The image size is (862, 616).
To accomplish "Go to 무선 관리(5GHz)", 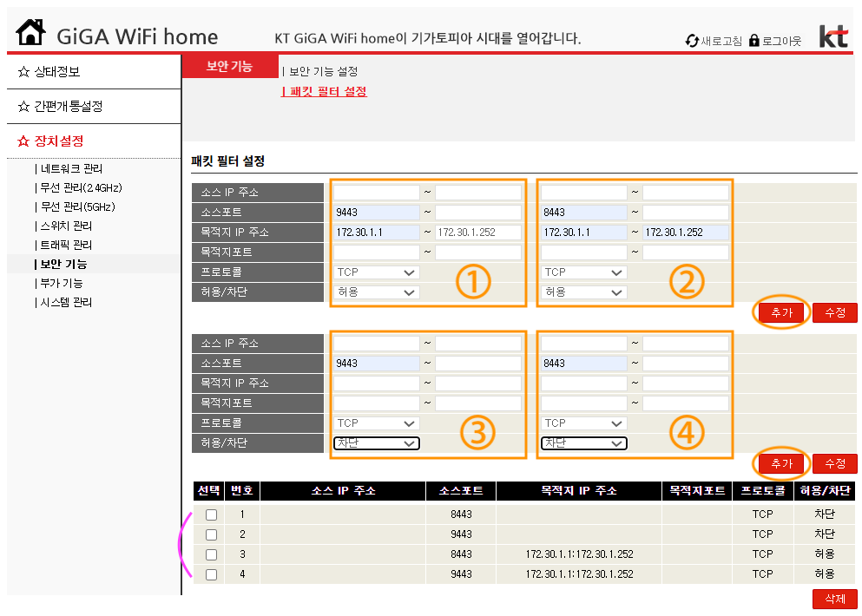I will coord(77,207).
